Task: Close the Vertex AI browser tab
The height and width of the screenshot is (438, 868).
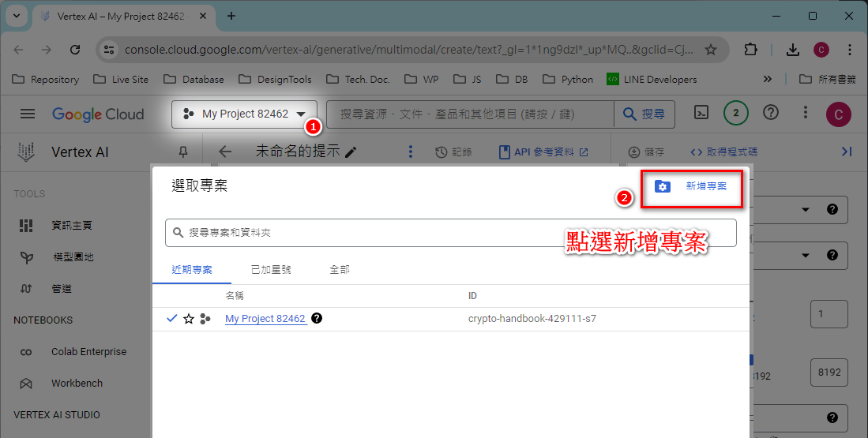Action: click(x=203, y=16)
